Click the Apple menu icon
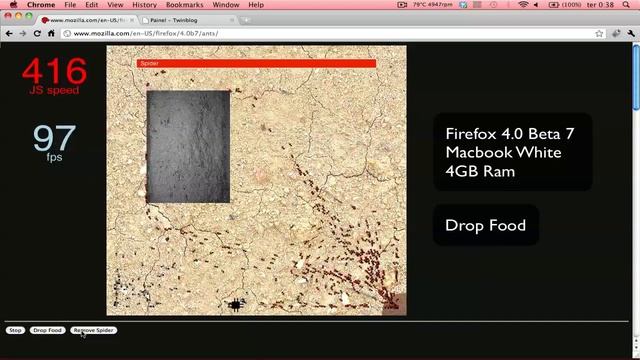The image size is (640, 360). [x=13, y=4]
